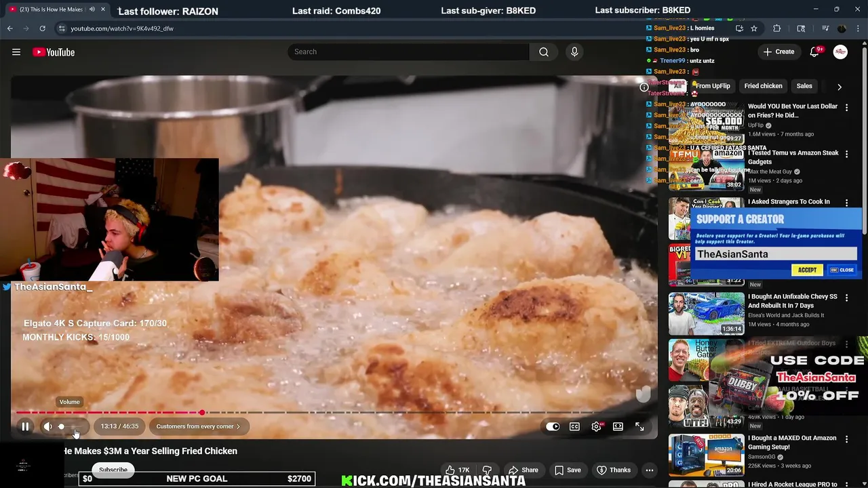Open the YouTube hamburger guide menu
This screenshot has width=868, height=488.
pos(16,52)
